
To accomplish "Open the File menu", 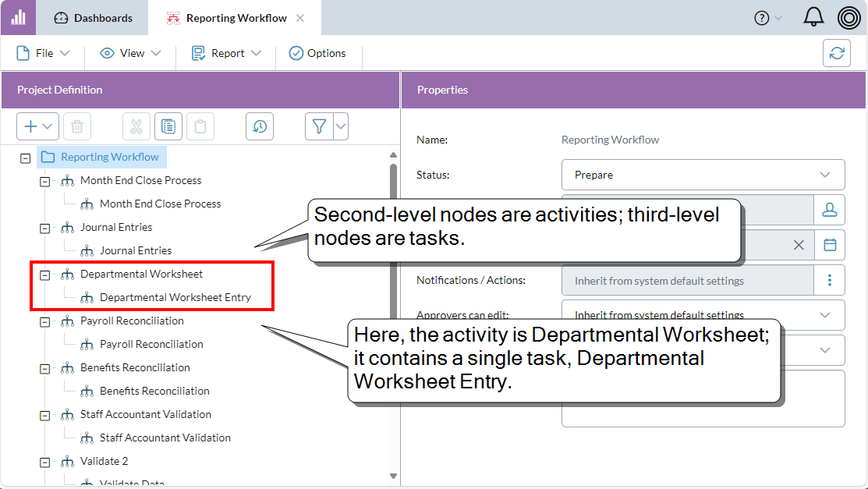I will point(43,53).
